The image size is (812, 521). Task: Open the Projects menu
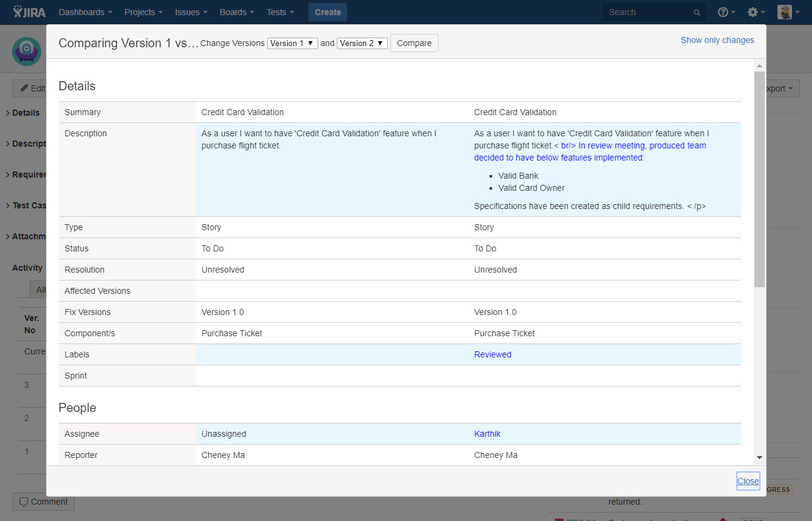tap(144, 12)
